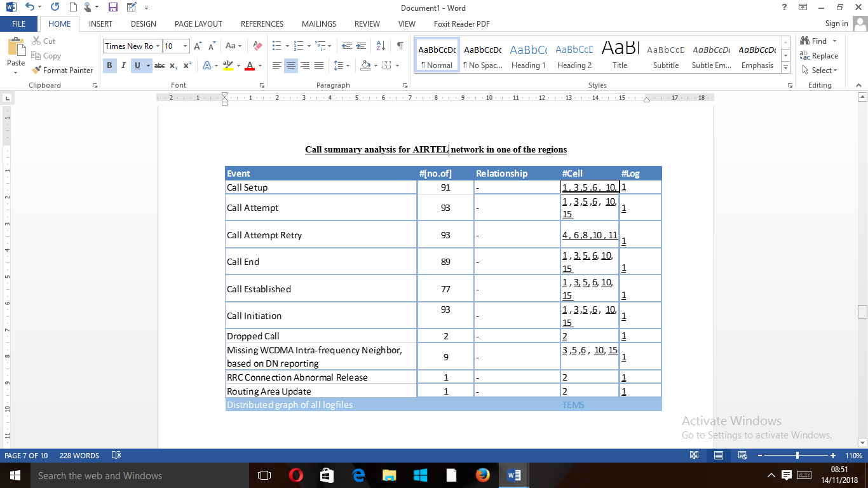Switch to Web Layout view in status bar

(742, 456)
